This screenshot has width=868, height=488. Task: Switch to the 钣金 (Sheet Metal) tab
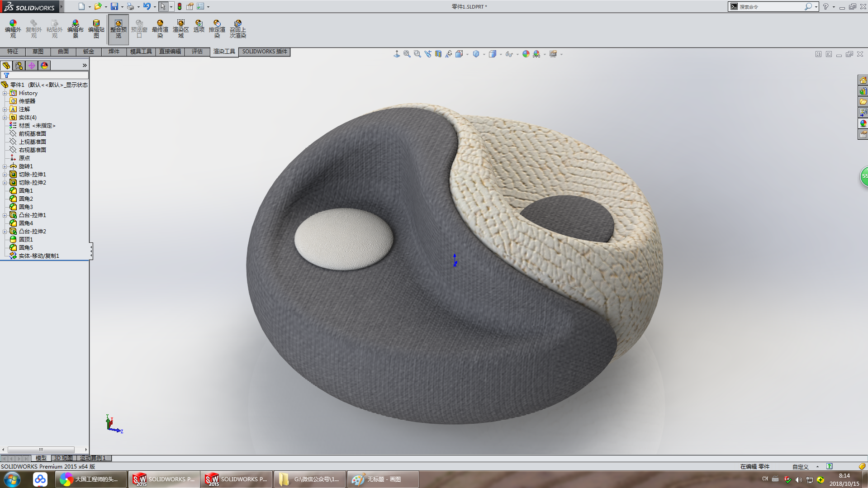pyautogui.click(x=89, y=52)
